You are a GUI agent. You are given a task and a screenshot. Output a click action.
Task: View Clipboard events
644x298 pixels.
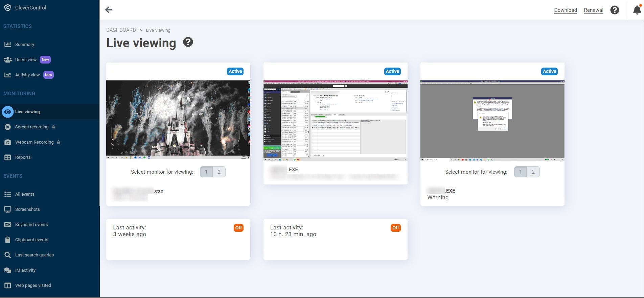[x=32, y=240]
